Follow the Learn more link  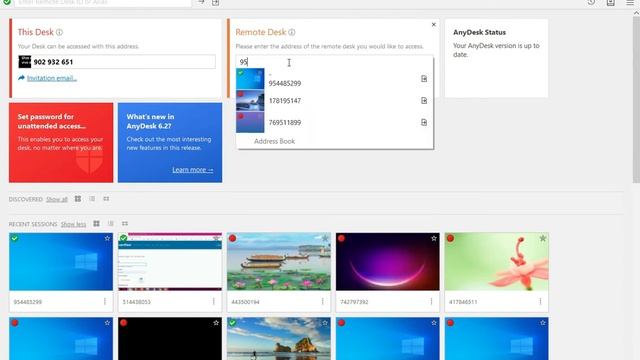click(193, 170)
